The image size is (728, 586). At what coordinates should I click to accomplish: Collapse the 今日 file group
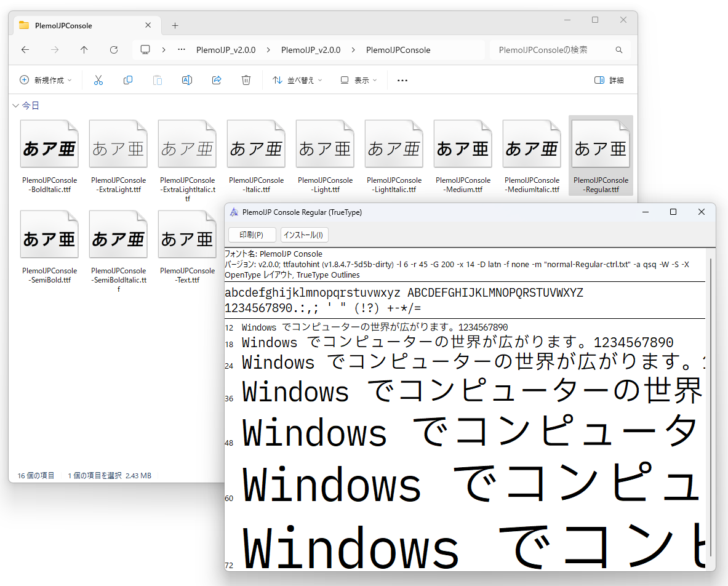click(15, 105)
